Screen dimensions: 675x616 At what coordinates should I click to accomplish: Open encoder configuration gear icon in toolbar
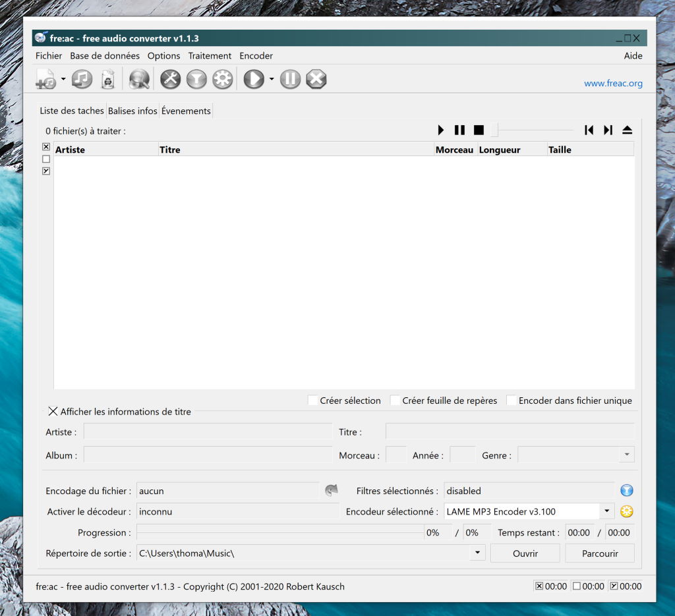223,79
